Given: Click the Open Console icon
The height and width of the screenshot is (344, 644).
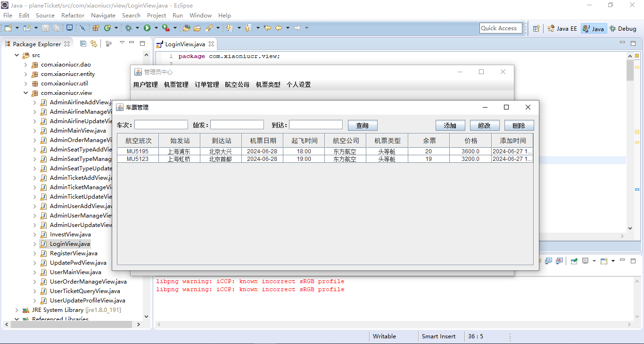Looking at the screenshot, I should click(604, 261).
